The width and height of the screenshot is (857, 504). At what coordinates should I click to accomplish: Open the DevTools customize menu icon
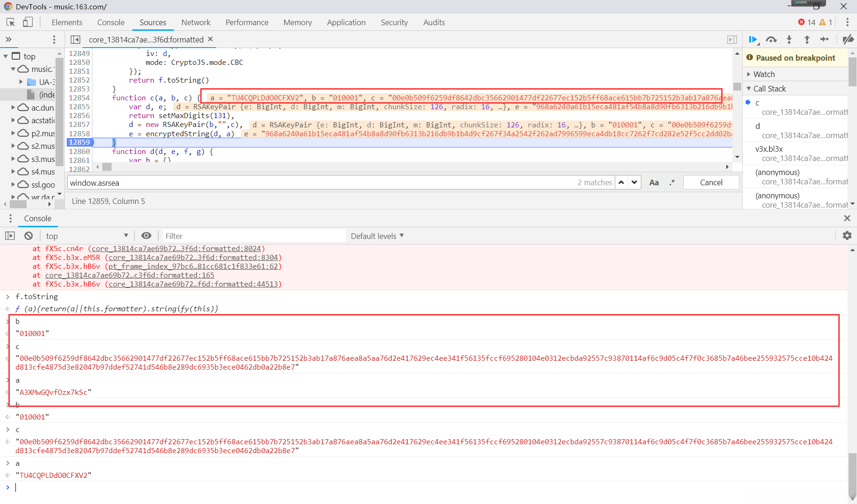pyautogui.click(x=847, y=22)
